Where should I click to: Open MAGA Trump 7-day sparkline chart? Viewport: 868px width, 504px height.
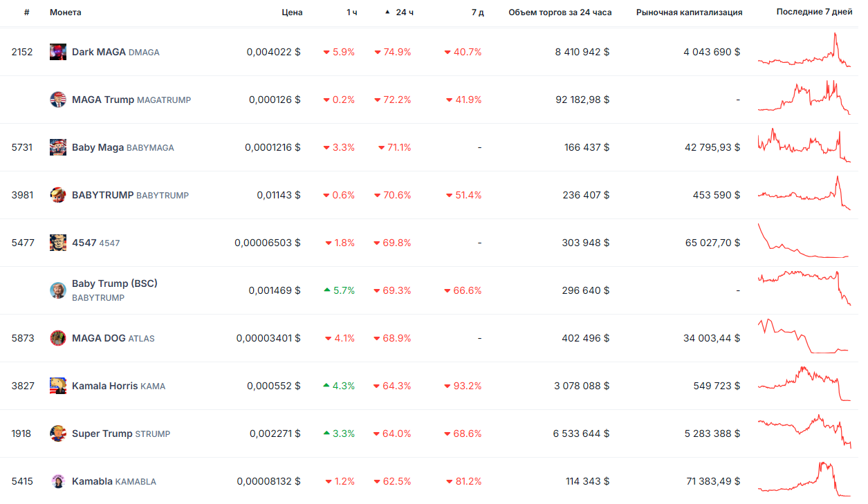[804, 98]
